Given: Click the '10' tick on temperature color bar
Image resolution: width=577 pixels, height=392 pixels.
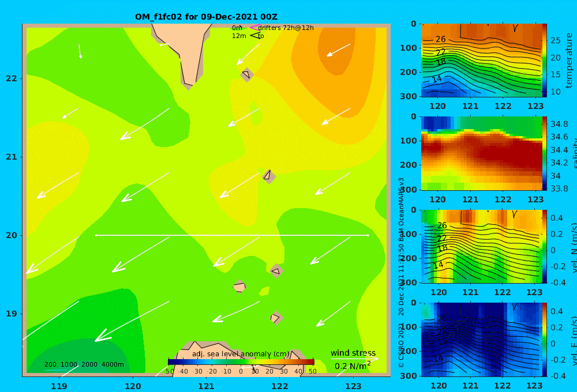Looking at the screenshot, I should [555, 92].
